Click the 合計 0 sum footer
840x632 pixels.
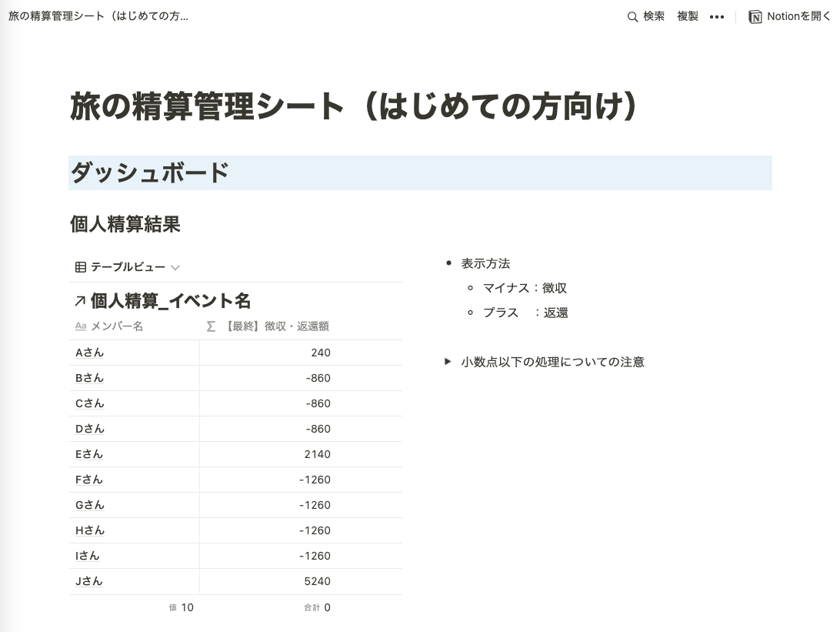[x=317, y=607]
